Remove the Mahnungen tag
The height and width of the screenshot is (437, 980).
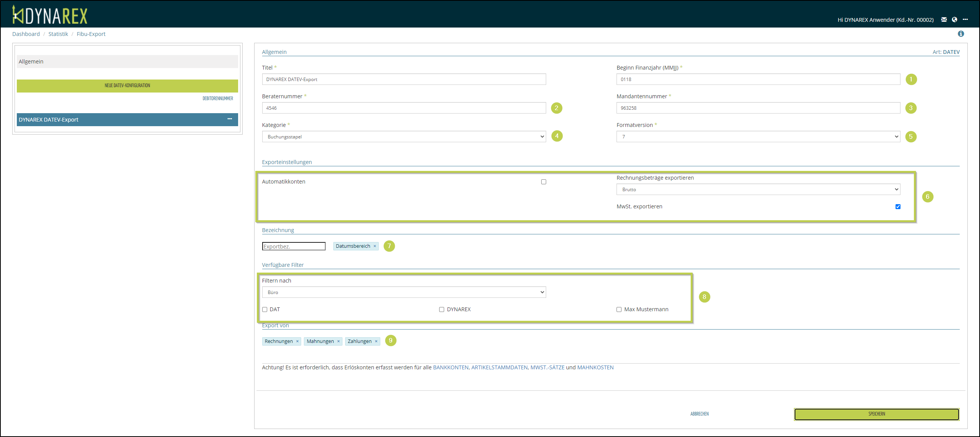[x=338, y=341]
